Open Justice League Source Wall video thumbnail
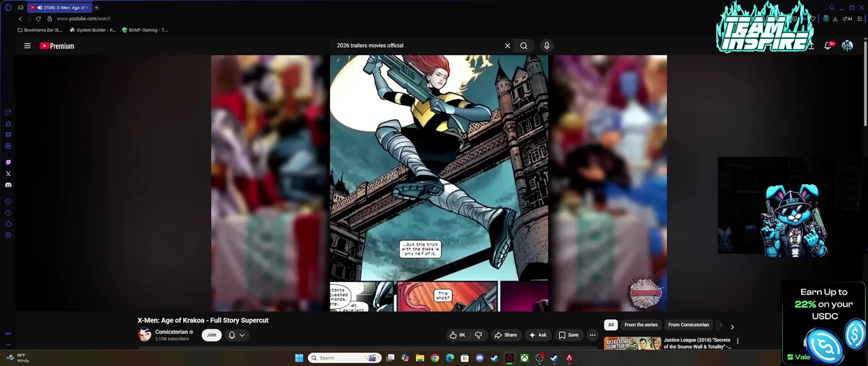 (x=632, y=343)
